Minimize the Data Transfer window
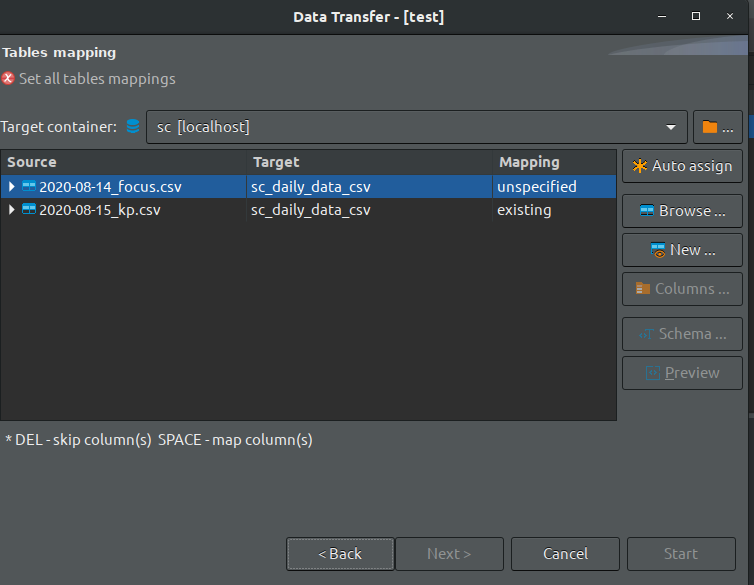 (662, 16)
